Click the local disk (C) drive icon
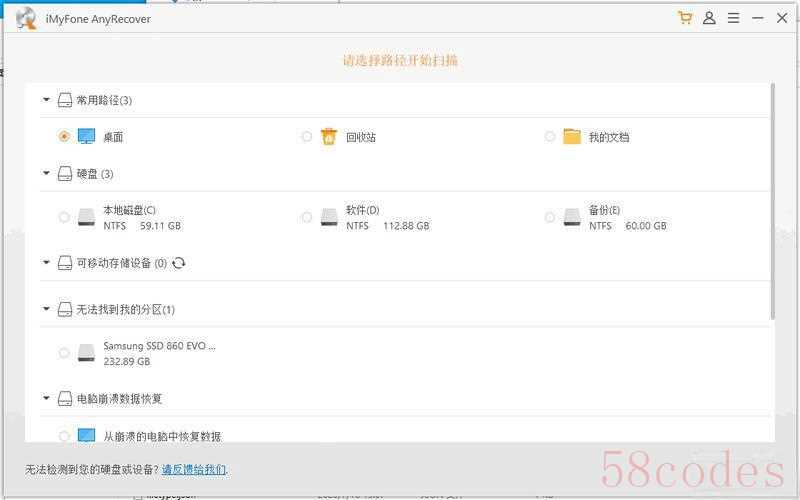 [x=86, y=217]
